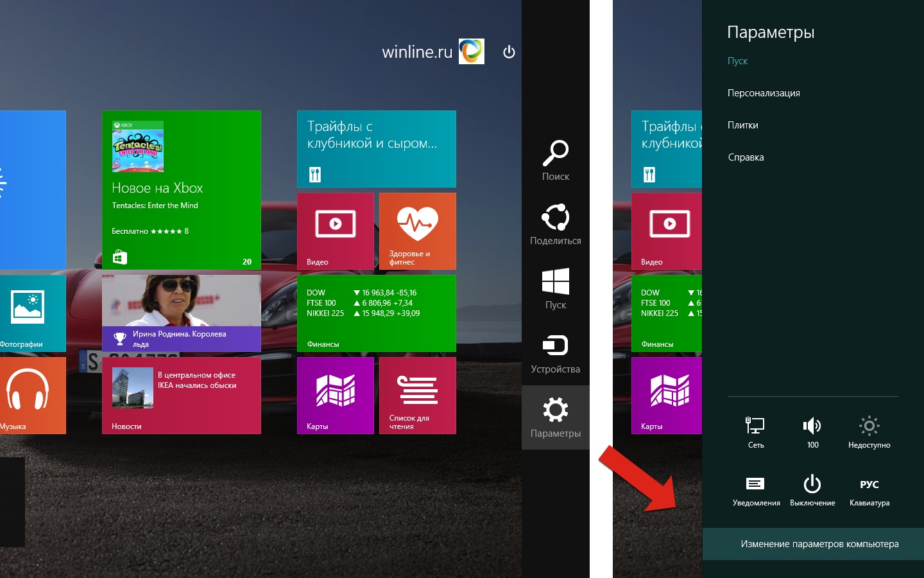Open the Reading List (Список для чтения) tile
Image resolution: width=924 pixels, height=578 pixels.
click(x=418, y=396)
